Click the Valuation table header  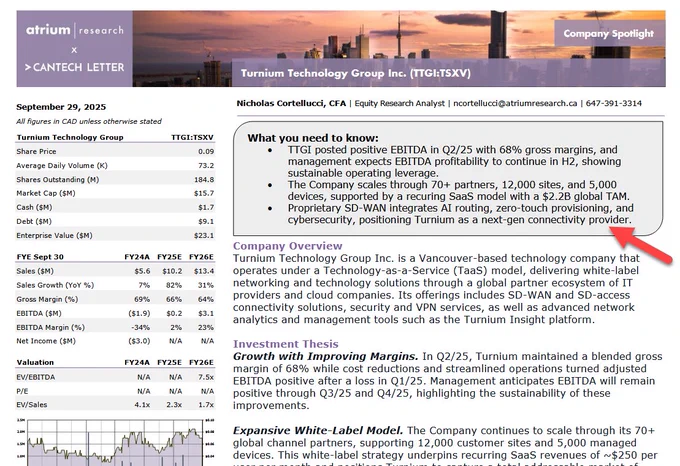tap(35, 362)
